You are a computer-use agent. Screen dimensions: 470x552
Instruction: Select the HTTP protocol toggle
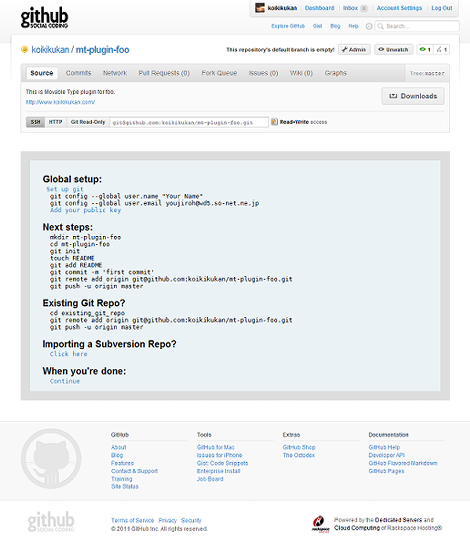(x=55, y=122)
